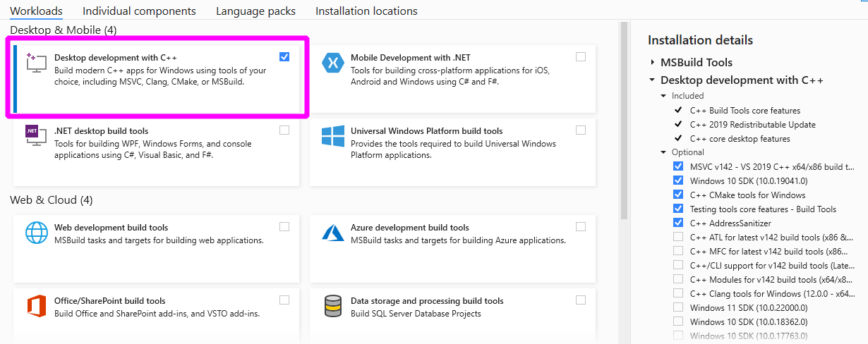Collapse the Optional components list
Screen dimensions: 868x344
click(x=664, y=152)
